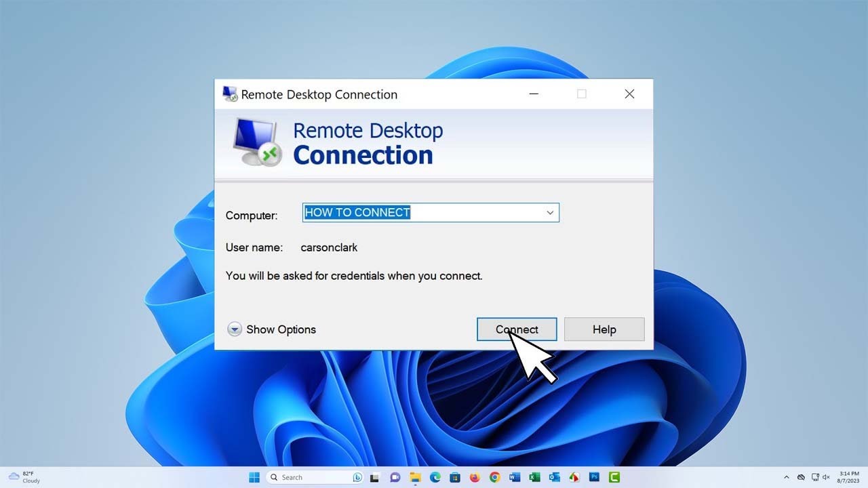Open Microsoft Excel from taskbar
868x488 pixels.
(534, 477)
